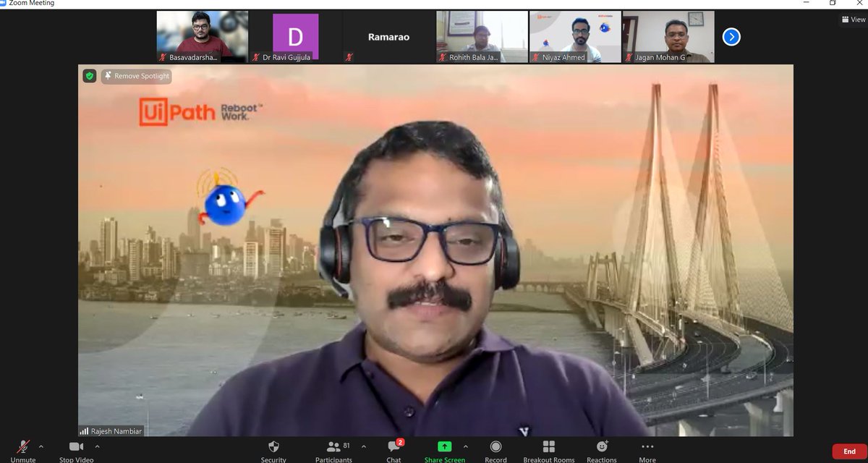This screenshot has height=463, width=868.
Task: Select Jagan Mohan G's video thumbnail
Action: (668, 37)
